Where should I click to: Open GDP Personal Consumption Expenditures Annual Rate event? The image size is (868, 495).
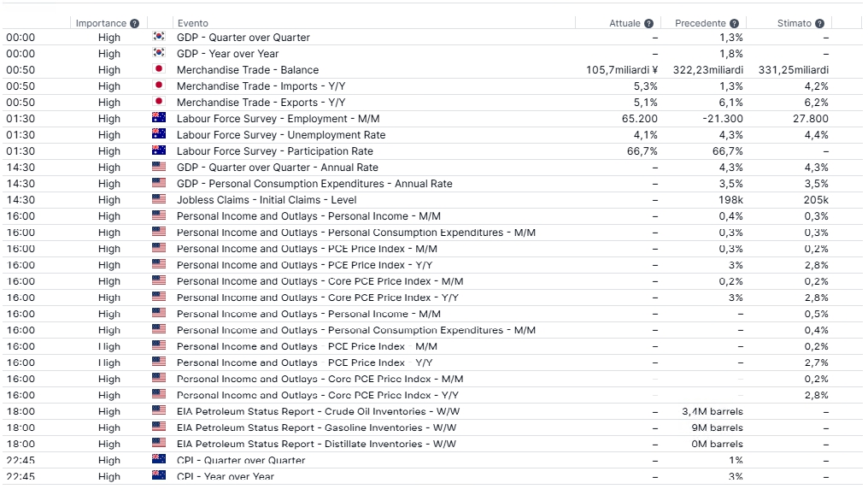tap(314, 184)
